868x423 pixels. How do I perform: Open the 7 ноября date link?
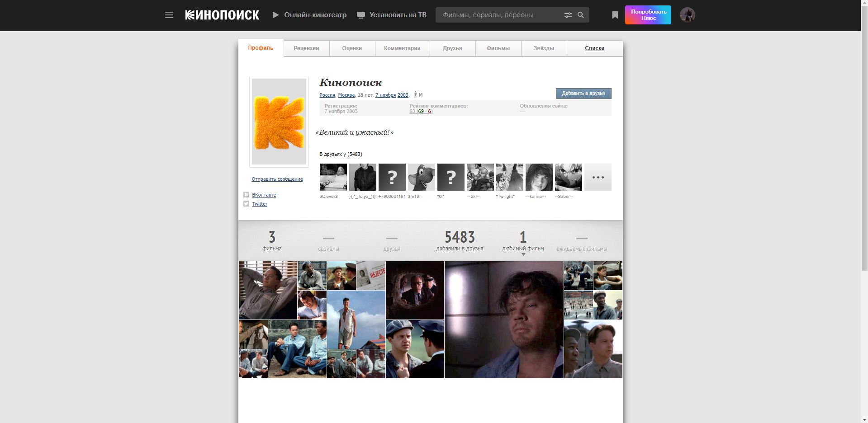tap(385, 95)
